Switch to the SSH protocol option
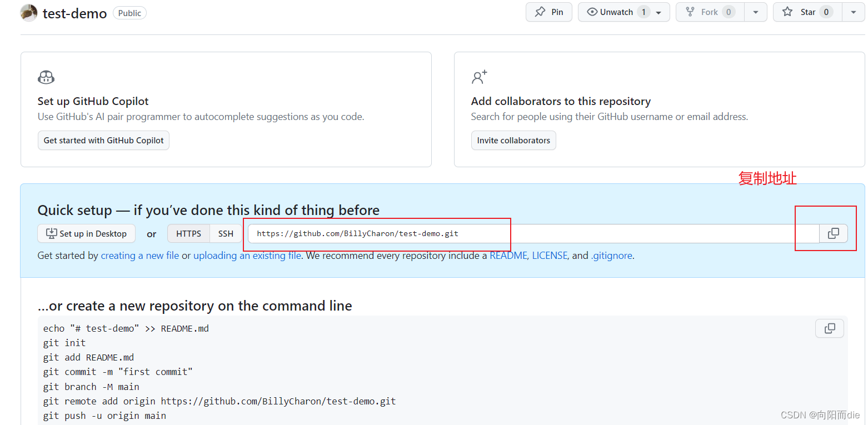Image resolution: width=868 pixels, height=425 pixels. tap(226, 234)
